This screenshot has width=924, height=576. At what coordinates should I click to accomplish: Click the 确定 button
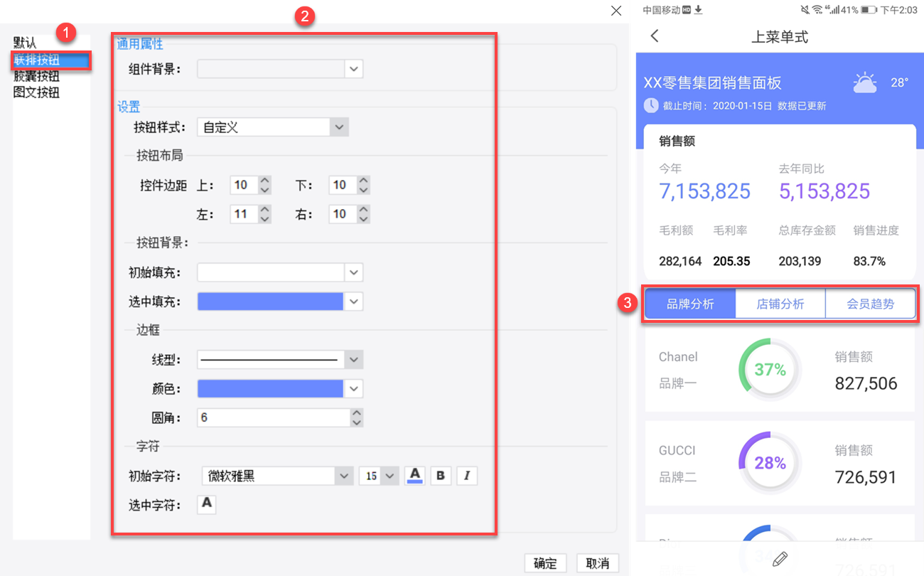[x=545, y=563]
